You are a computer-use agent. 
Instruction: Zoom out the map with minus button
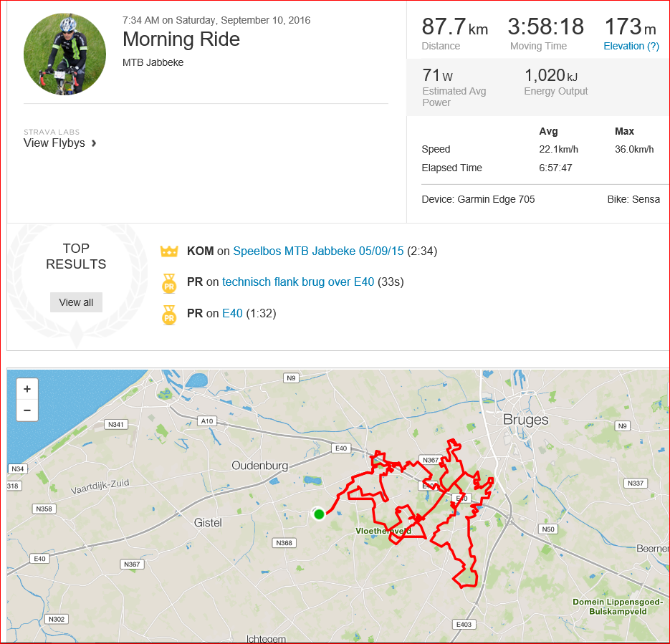27,410
